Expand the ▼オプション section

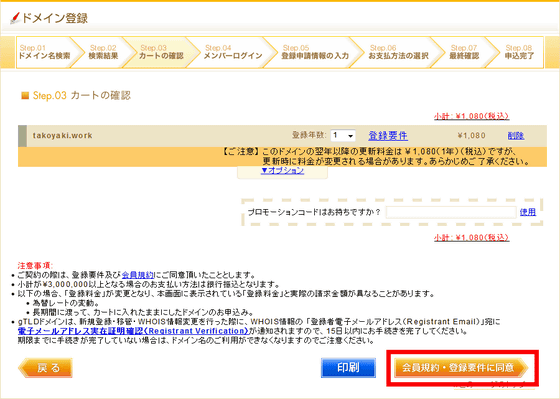click(282, 171)
